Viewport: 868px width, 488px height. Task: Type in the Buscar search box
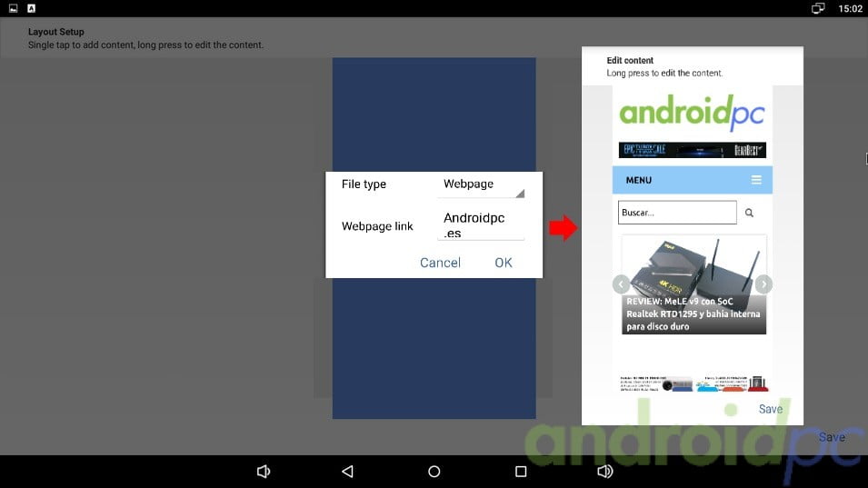677,213
